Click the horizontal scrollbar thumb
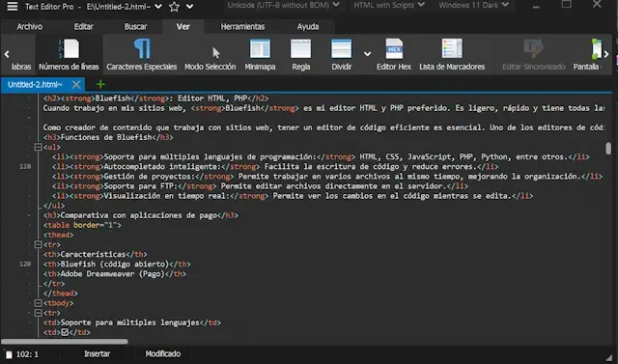This screenshot has height=364, width=618. coord(65,342)
